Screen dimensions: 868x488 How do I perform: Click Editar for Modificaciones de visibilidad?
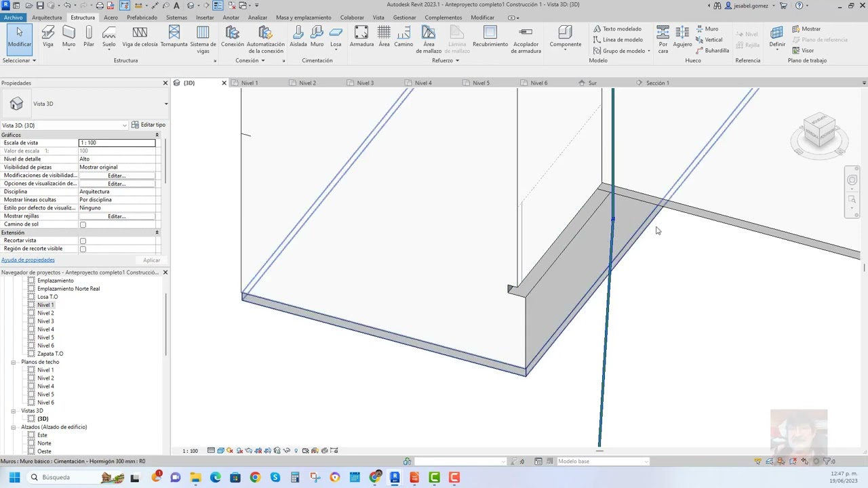[117, 176]
